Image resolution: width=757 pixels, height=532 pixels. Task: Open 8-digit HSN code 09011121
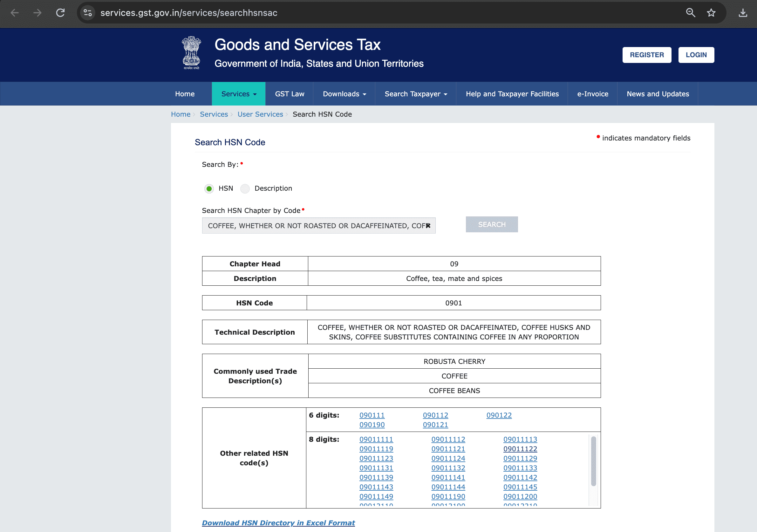(448, 449)
